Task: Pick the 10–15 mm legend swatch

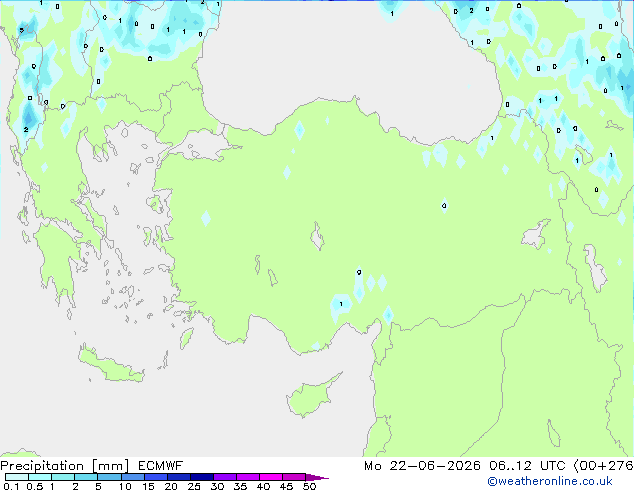Action: [x=133, y=477]
